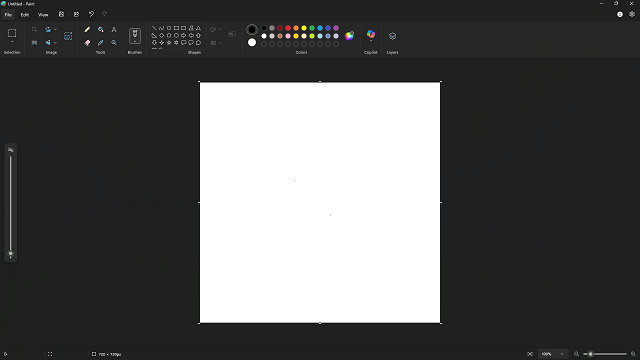
Task: Select the Right triangle shape
Action: click(x=154, y=36)
